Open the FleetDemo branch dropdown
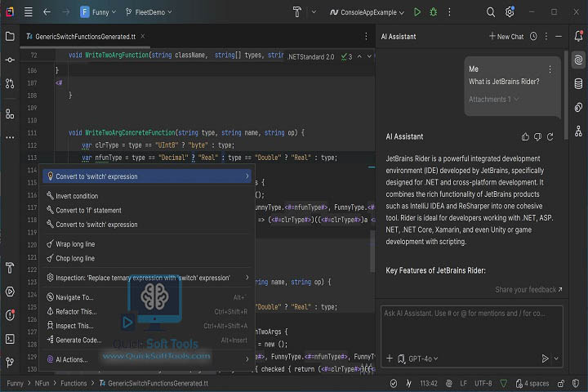This screenshot has width=588, height=392. (x=149, y=12)
